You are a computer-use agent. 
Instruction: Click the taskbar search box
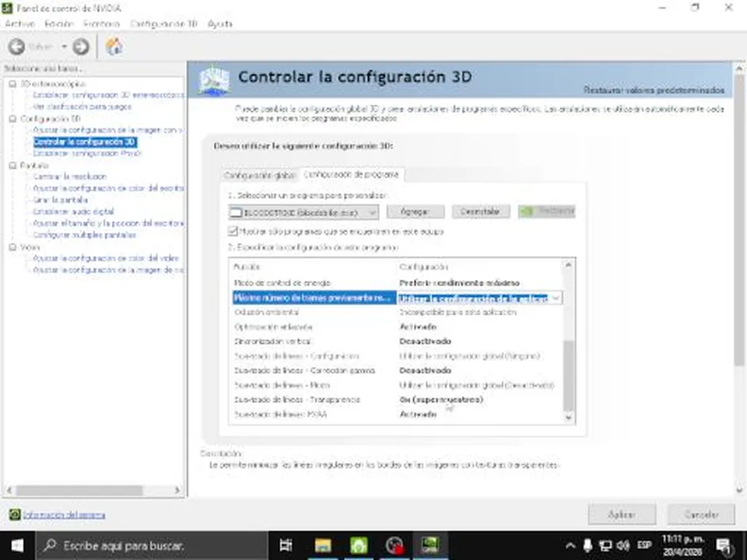click(x=152, y=546)
